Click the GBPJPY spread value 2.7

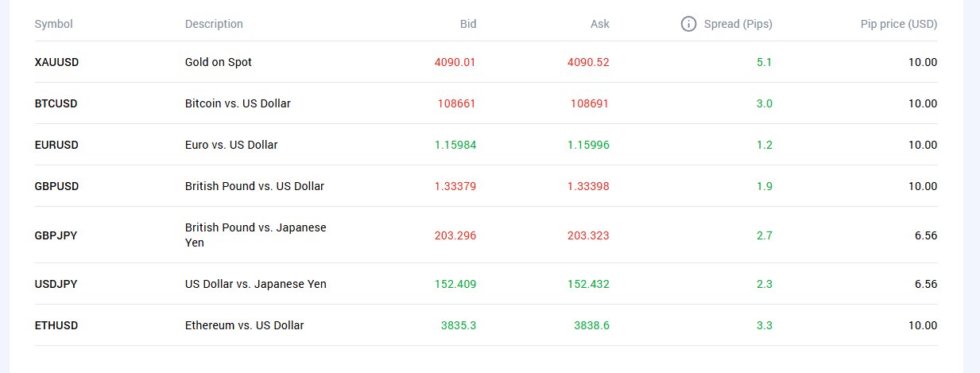(x=764, y=235)
